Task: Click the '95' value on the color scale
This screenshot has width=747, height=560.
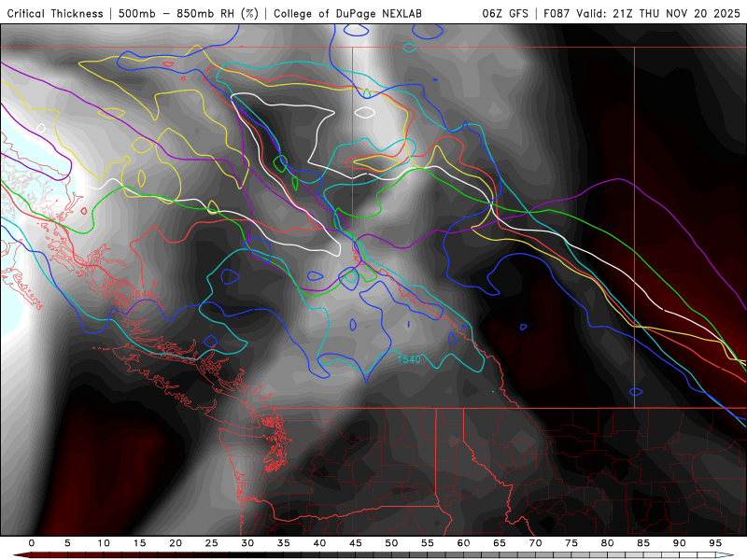Action: pos(715,543)
